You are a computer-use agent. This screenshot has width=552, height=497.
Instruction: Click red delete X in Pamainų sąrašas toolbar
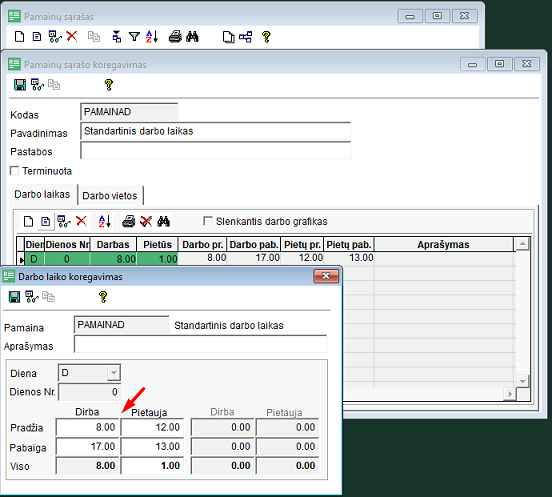[x=72, y=36]
